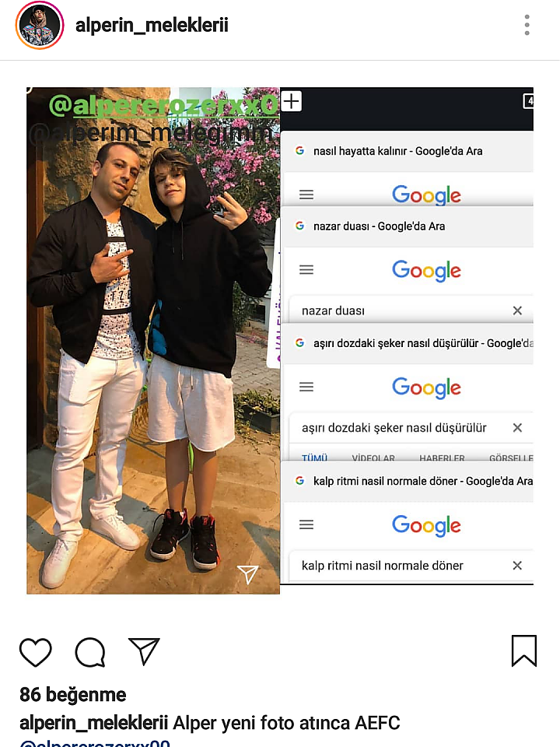Click the "nazar duası" search input field
Screen dimensions: 560x747
404,310
